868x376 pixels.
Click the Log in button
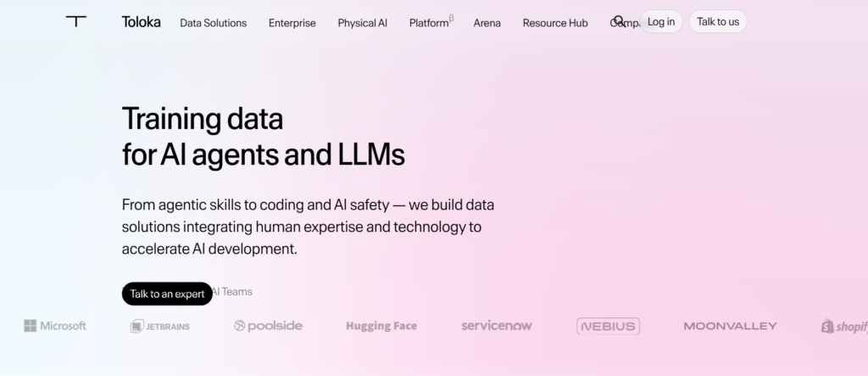click(x=661, y=21)
